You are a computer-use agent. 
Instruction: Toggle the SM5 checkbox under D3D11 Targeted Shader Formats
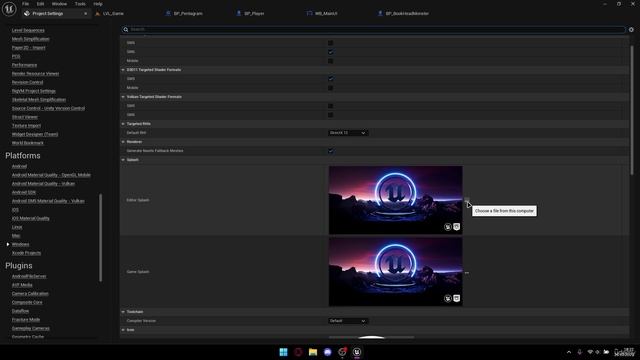(331, 78)
